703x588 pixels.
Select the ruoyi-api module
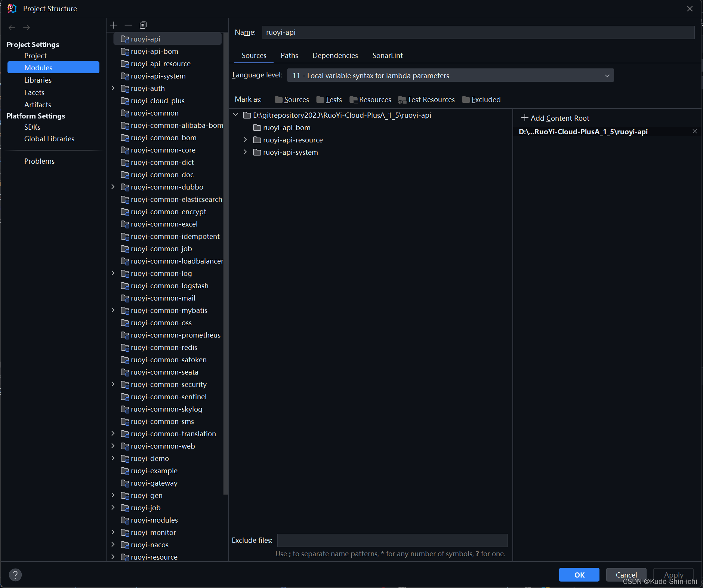coord(167,39)
